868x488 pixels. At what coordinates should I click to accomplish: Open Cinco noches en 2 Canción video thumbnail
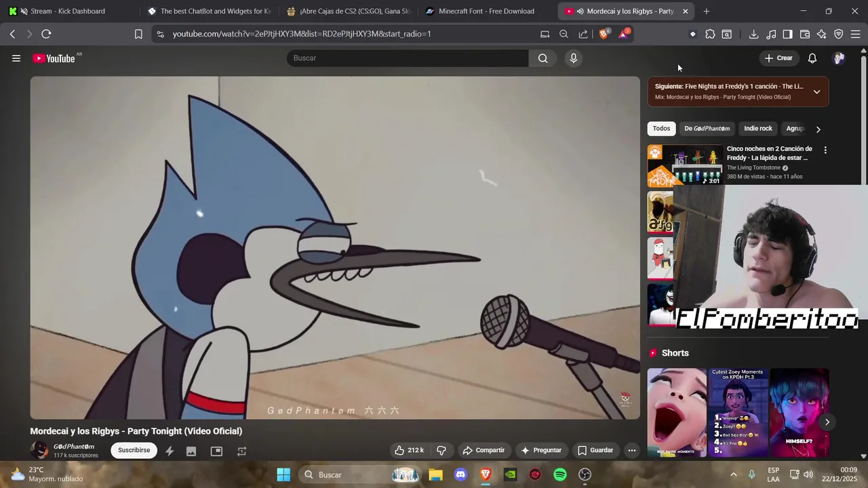(x=684, y=165)
